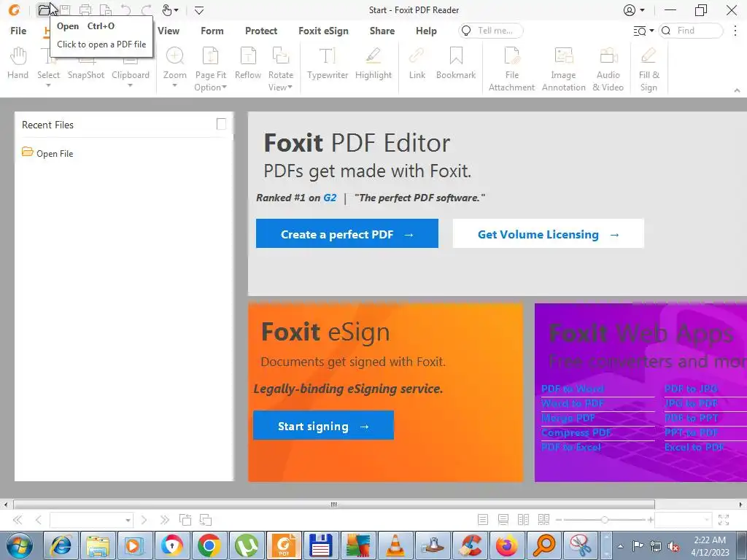Click the Find search box
The height and width of the screenshot is (560, 747).
coord(691,31)
